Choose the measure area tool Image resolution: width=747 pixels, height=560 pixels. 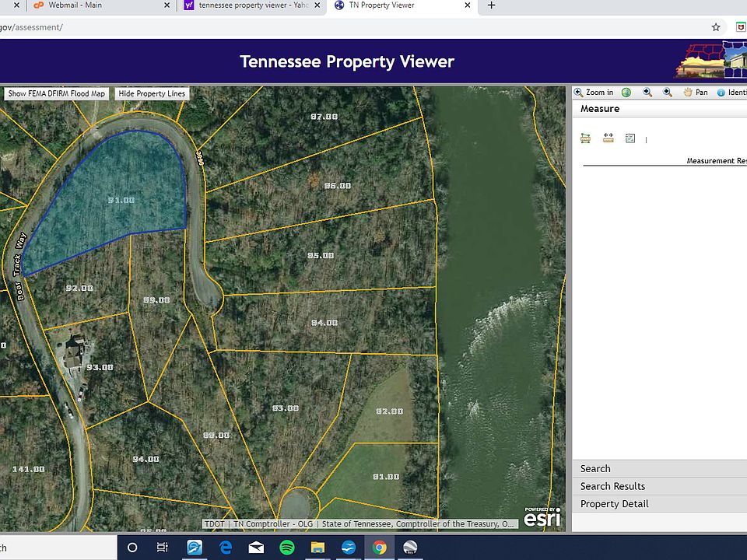(586, 138)
